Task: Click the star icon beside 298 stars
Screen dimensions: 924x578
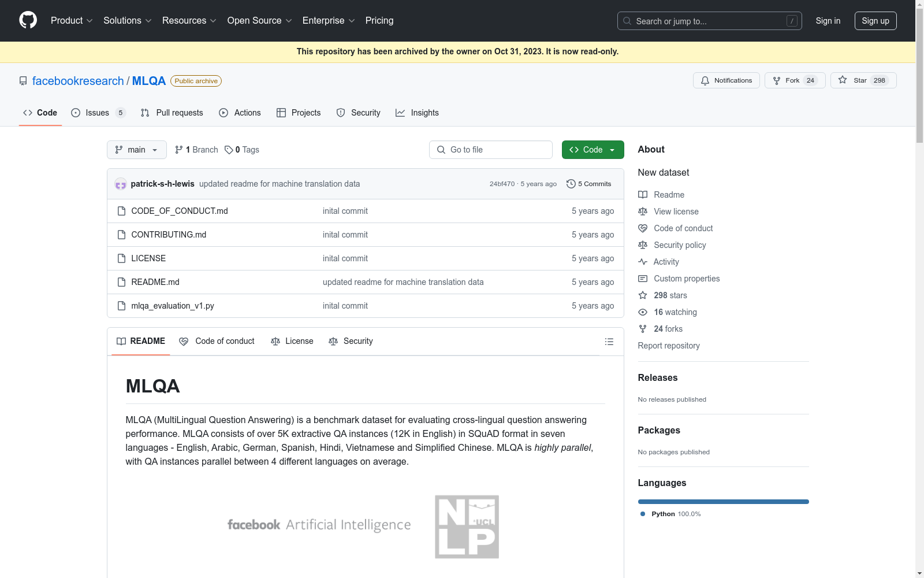Action: coord(643,295)
